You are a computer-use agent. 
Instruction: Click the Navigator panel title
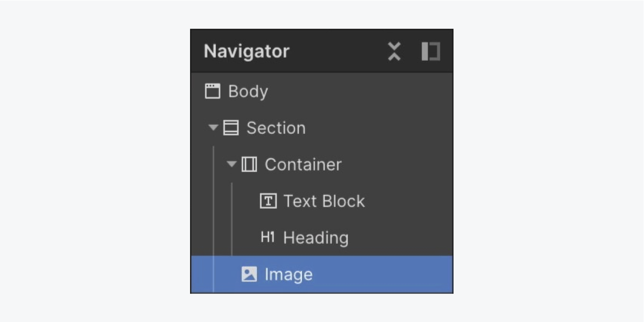click(247, 51)
